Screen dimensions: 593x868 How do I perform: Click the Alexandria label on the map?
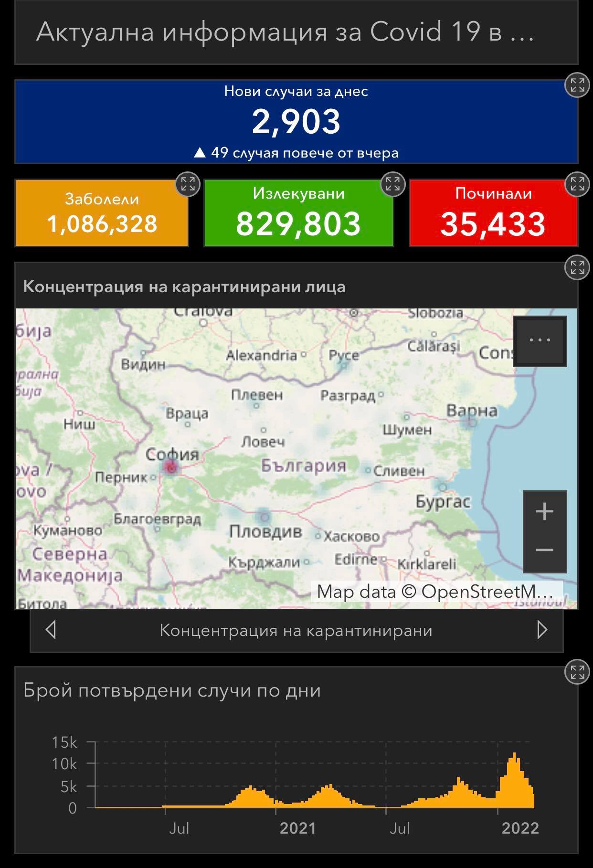click(x=261, y=355)
